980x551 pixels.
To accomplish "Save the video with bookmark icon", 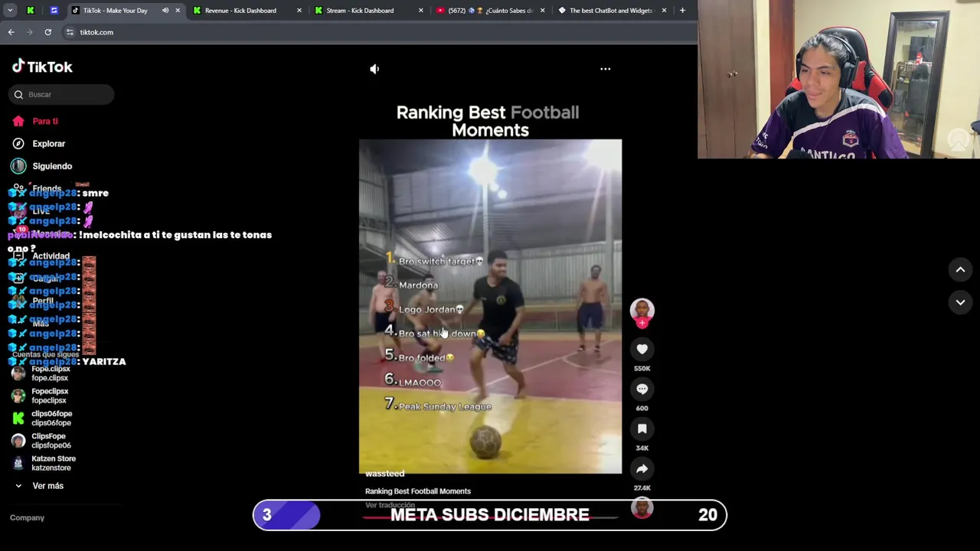I will (642, 429).
